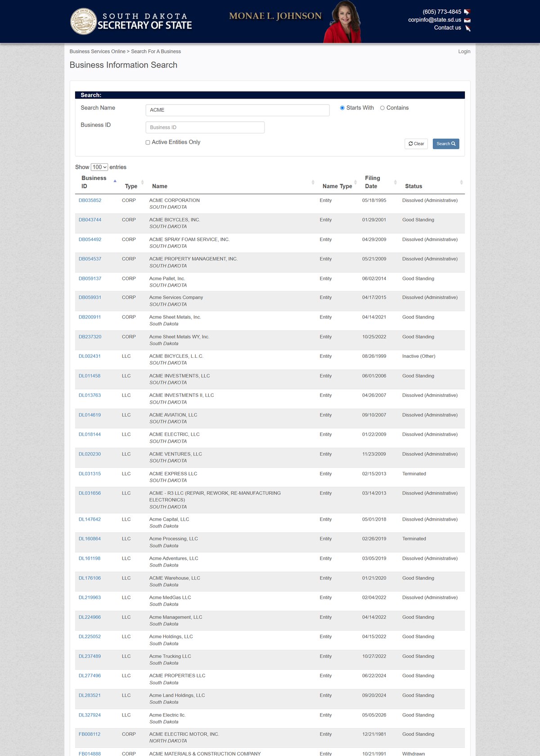This screenshot has width=540, height=756.
Task: Open business ID DL018144
Action: (x=90, y=434)
